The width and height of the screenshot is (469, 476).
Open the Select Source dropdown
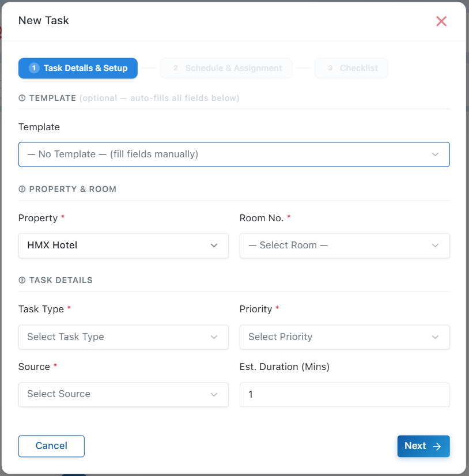(123, 394)
